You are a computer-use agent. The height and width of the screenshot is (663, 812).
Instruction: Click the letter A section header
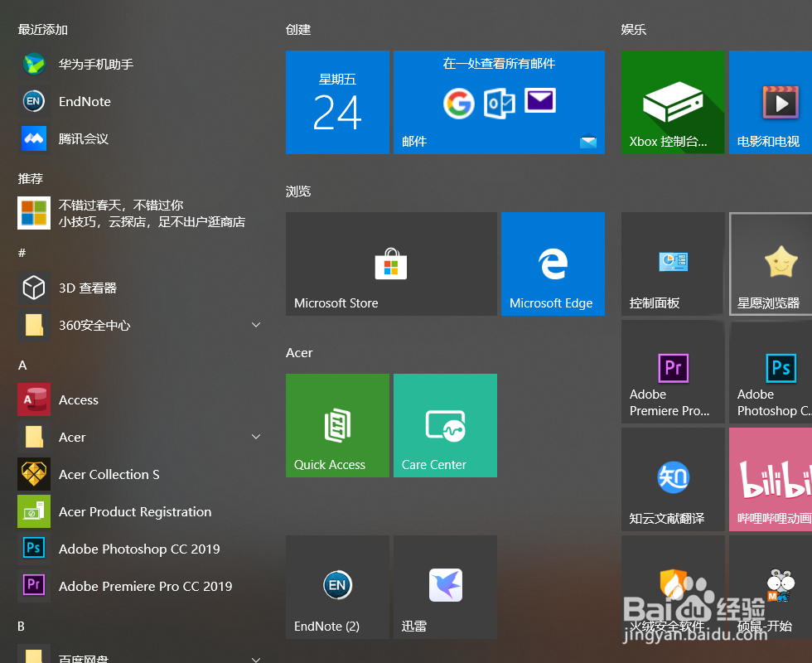point(22,365)
